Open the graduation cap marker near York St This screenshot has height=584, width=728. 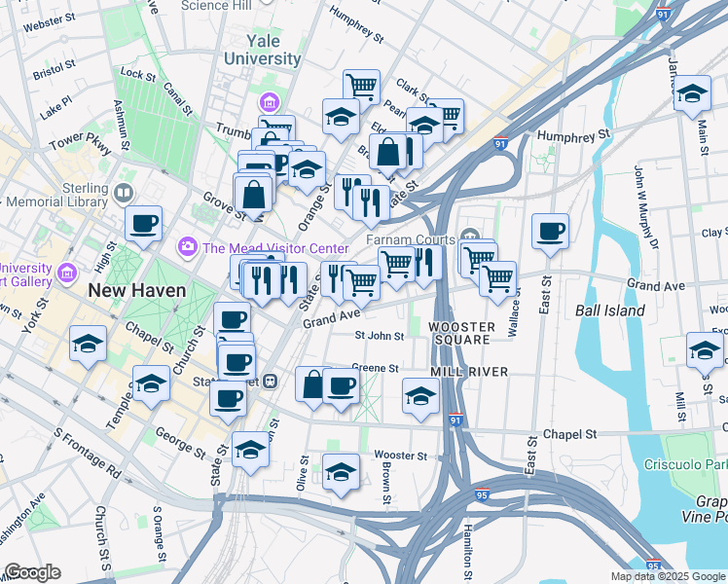pos(89,347)
